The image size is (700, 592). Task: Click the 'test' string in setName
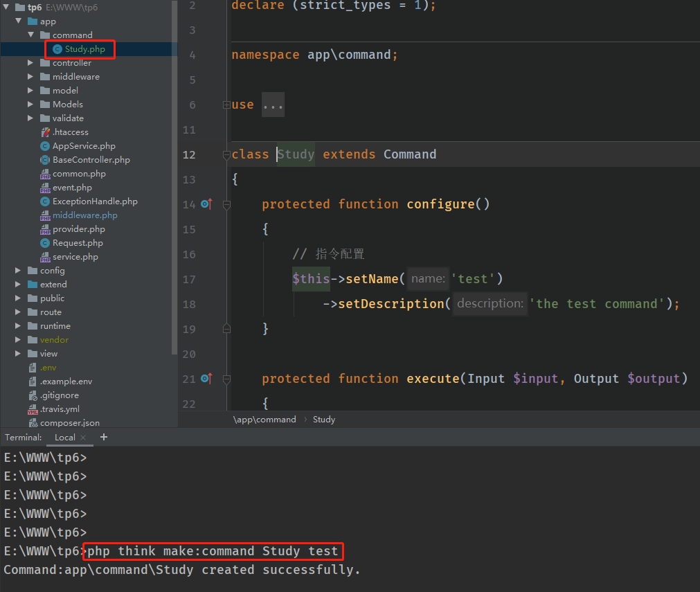click(x=473, y=279)
